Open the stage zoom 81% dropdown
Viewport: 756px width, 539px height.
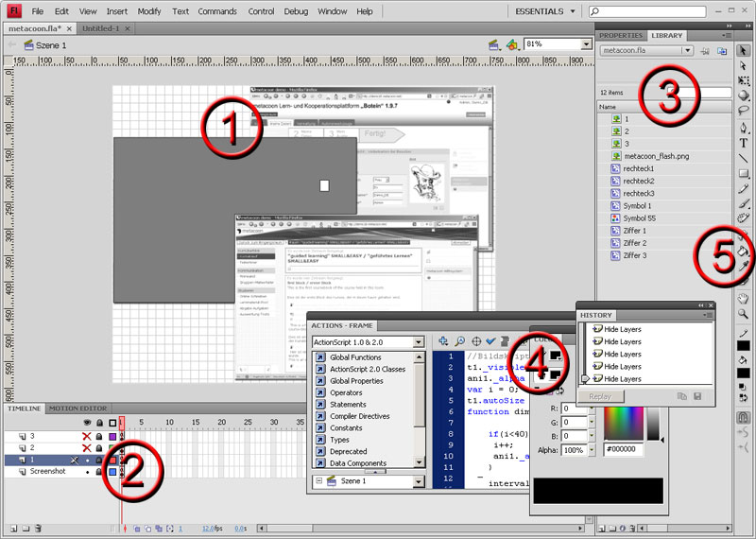point(585,44)
